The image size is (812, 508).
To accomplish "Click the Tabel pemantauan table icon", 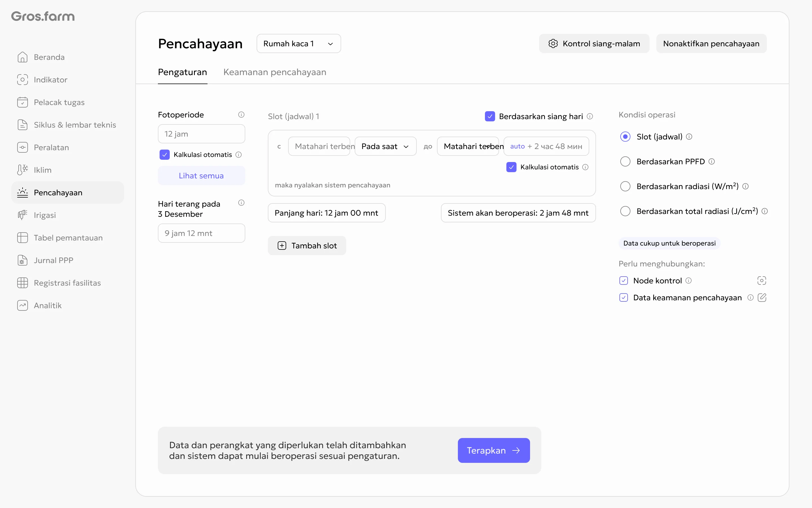I will coord(23,238).
